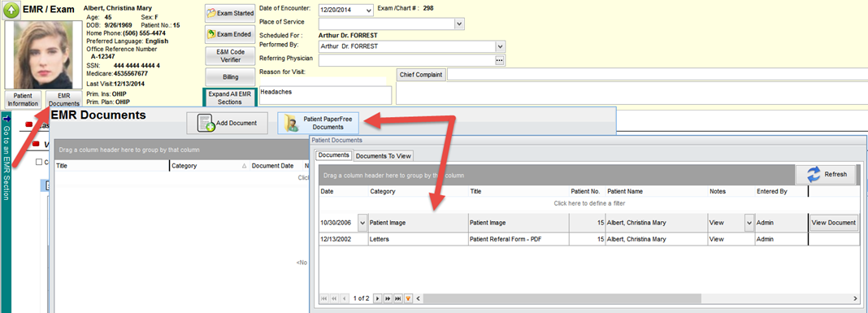Open EMR Documents from patient header

pos(63,100)
